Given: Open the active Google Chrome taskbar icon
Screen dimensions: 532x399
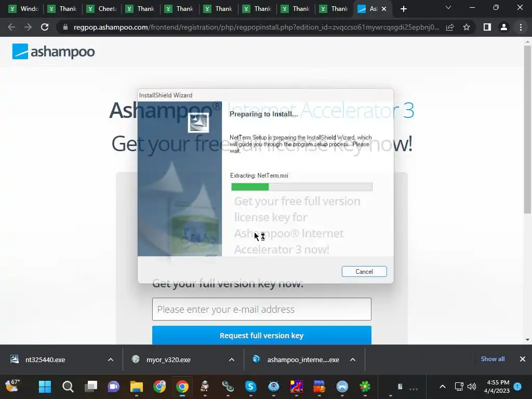Looking at the screenshot, I should (182, 387).
